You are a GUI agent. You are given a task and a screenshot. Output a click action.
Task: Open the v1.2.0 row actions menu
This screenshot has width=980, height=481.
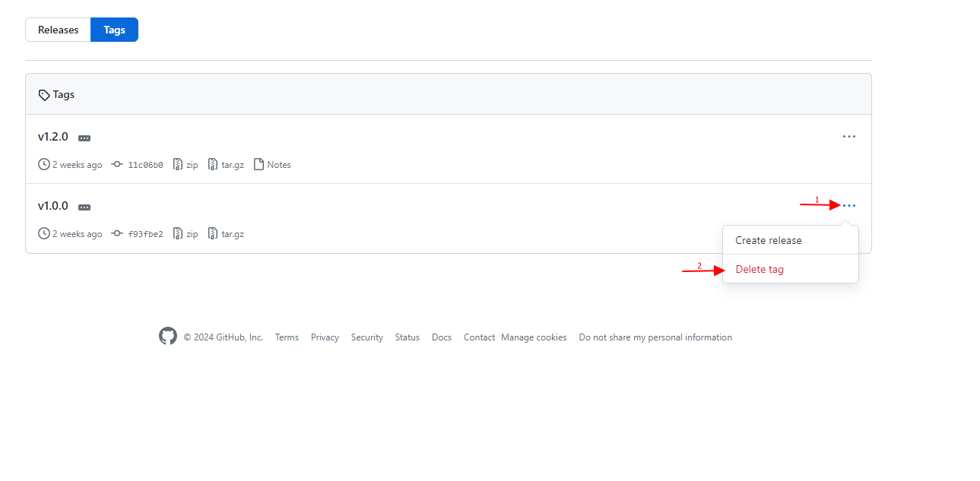849,137
